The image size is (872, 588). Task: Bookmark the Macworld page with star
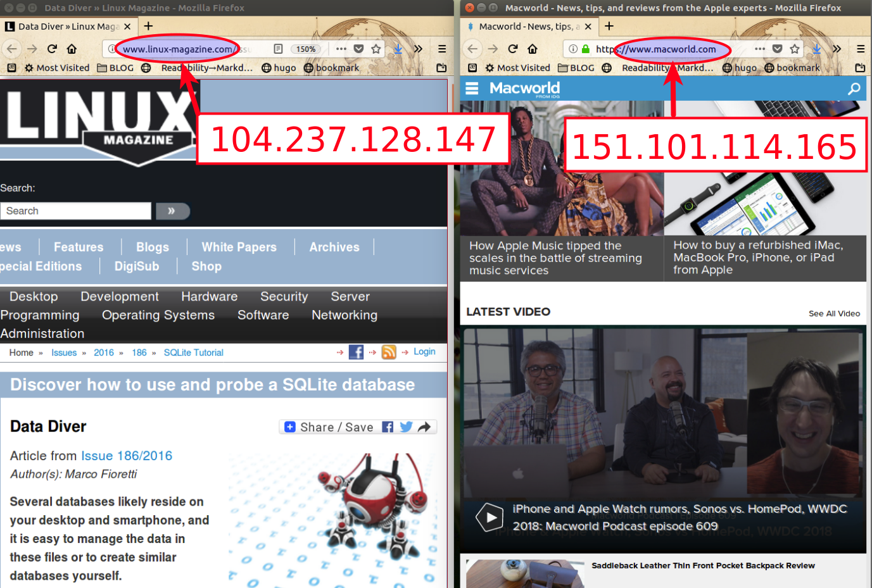tap(795, 49)
